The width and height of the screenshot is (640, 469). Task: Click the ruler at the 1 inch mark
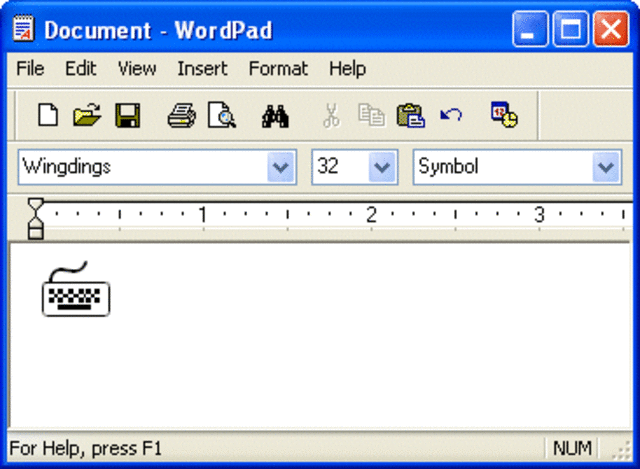tap(203, 215)
